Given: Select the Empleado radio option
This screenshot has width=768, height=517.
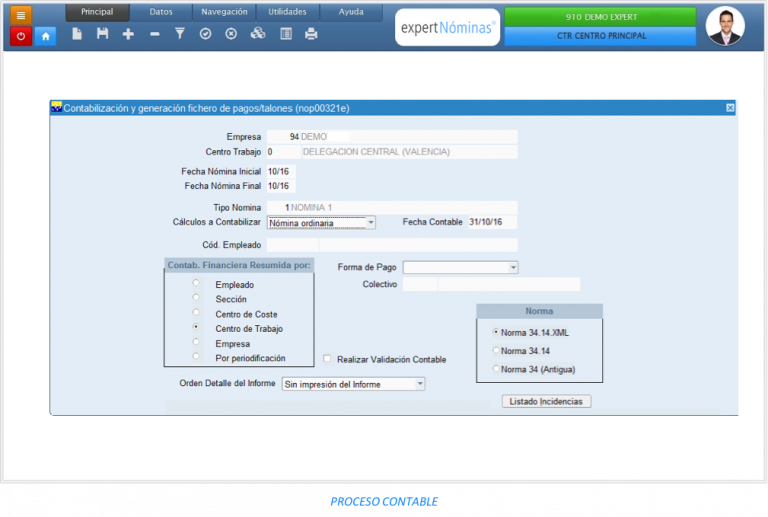Looking at the screenshot, I should click(x=196, y=284).
